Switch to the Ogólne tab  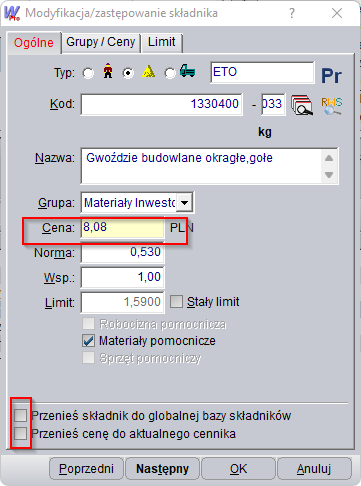pos(34,43)
